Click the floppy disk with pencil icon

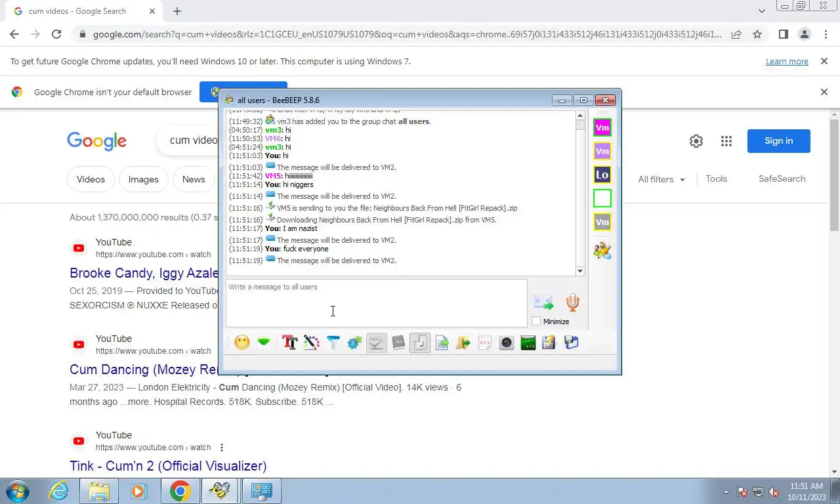click(549, 343)
